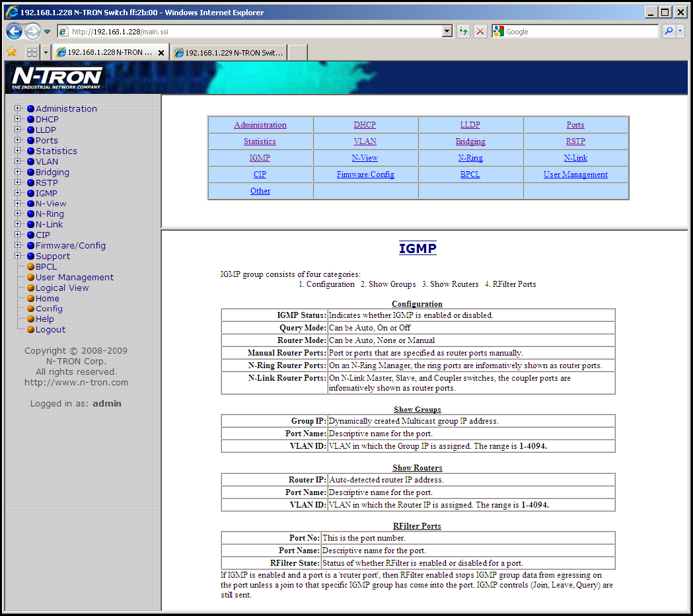
Task: Click the blue ball icon beside N-Ring
Action: (30, 214)
